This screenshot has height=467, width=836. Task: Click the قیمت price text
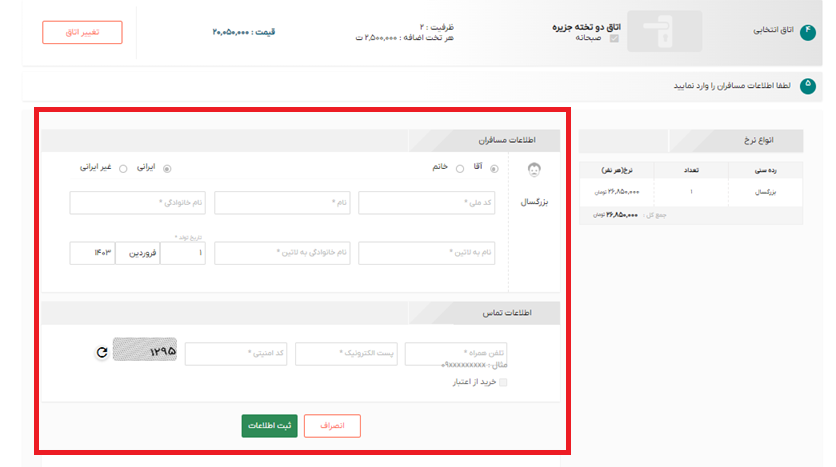244,33
